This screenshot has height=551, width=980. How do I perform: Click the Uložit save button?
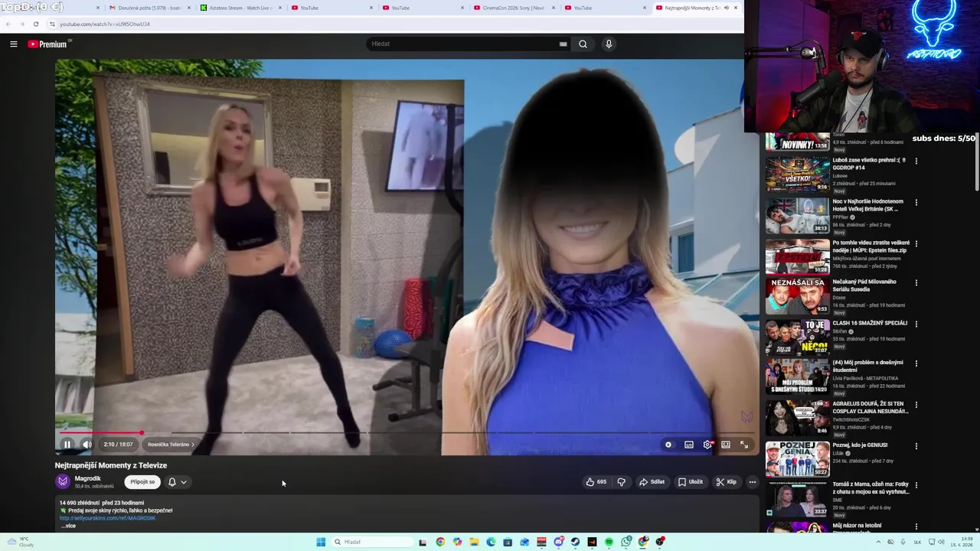coord(690,482)
